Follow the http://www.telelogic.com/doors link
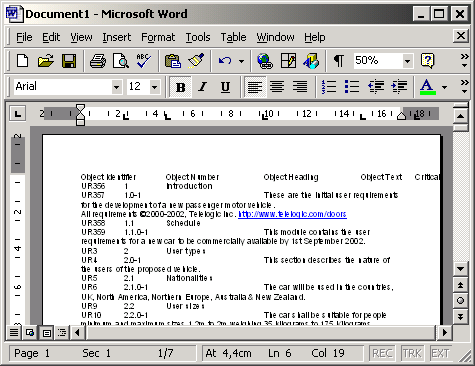The image size is (475, 366). pos(292,214)
